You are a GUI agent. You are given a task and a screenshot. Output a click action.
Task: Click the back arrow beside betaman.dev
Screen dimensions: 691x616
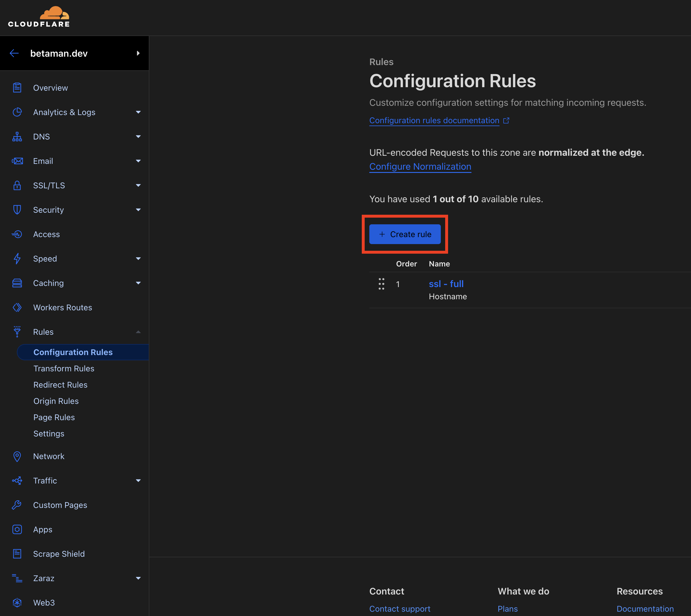14,53
